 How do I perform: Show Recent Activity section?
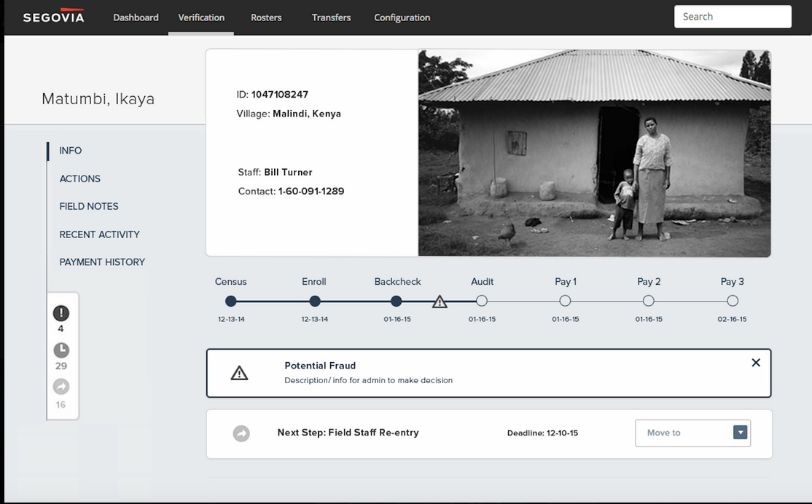point(99,235)
